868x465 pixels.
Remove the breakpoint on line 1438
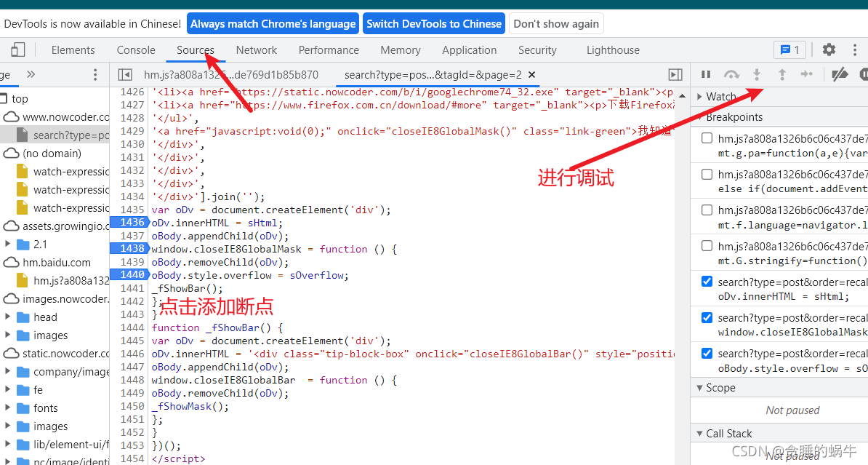click(129, 248)
